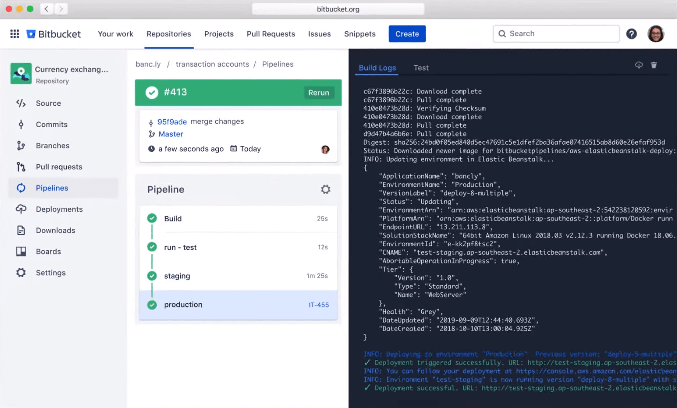Open Source in the sidebar
Image resolution: width=677 pixels, height=408 pixels.
pos(48,103)
